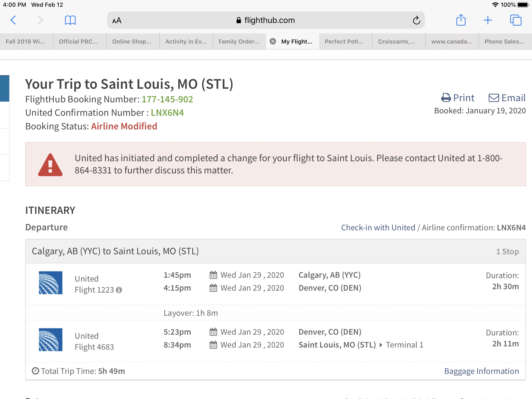Tap the reload button in the address bar
Viewport: 532px width, 399px height.
coord(416,20)
